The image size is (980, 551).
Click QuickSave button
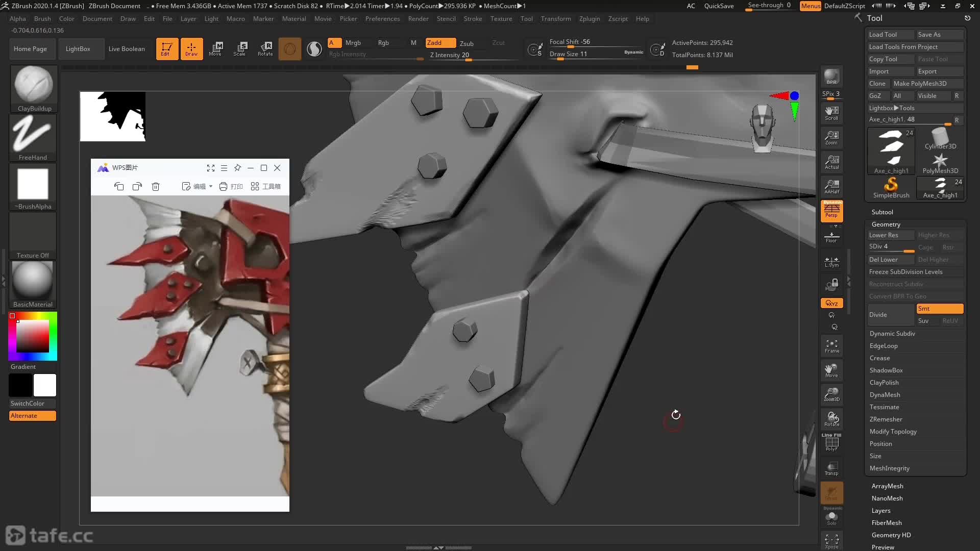coord(719,6)
